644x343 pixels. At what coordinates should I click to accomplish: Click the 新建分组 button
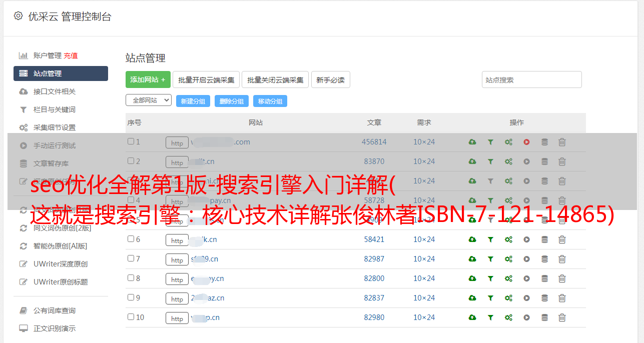click(x=193, y=101)
